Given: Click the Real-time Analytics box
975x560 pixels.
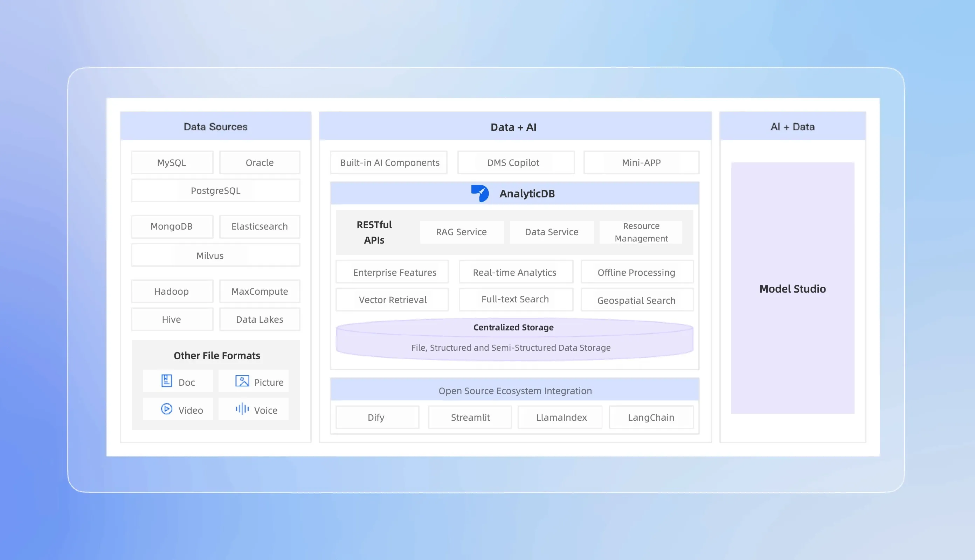Looking at the screenshot, I should [515, 272].
